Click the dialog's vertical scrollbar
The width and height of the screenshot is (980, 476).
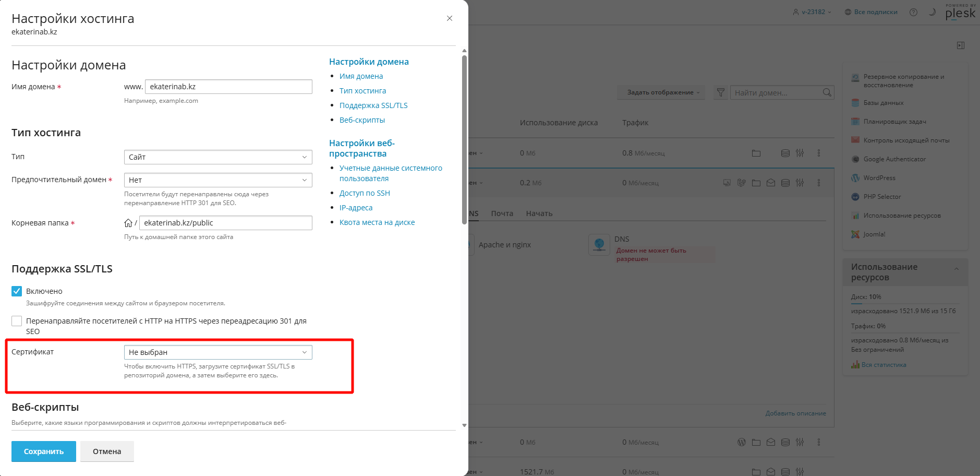click(x=464, y=140)
